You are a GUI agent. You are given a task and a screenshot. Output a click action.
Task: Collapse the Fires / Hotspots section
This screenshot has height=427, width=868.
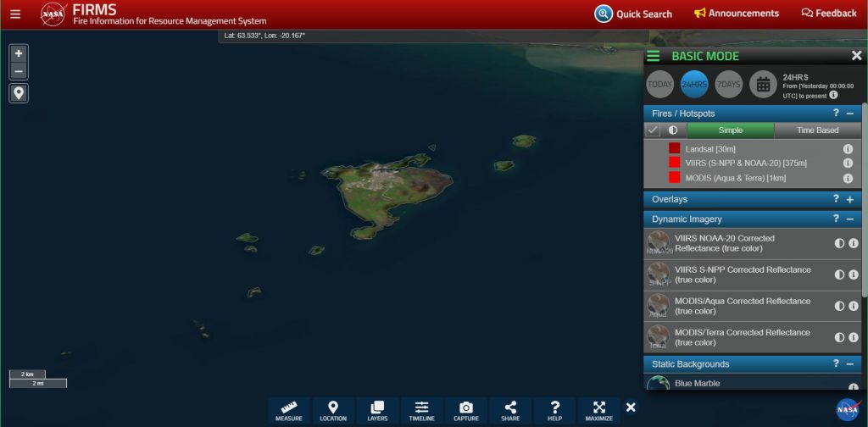pyautogui.click(x=849, y=114)
